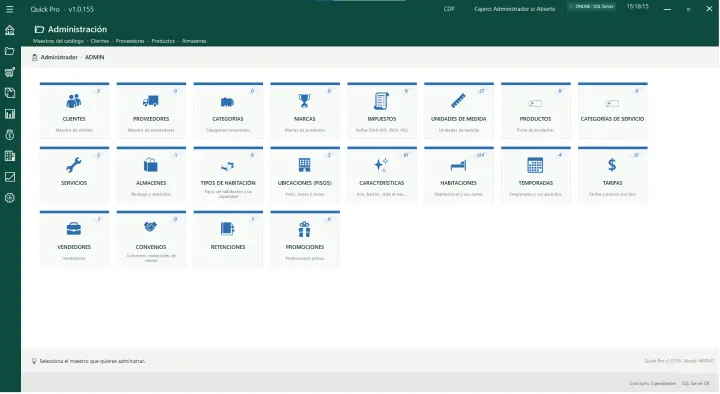Open the Categorías de Servicio tile
Image resolution: width=720 pixels, height=394 pixels.
613,111
